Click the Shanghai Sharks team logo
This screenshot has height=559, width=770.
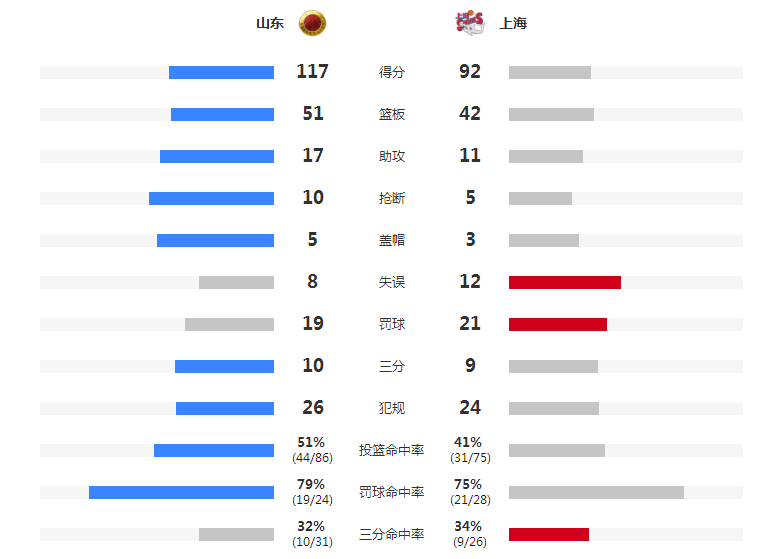click(470, 23)
